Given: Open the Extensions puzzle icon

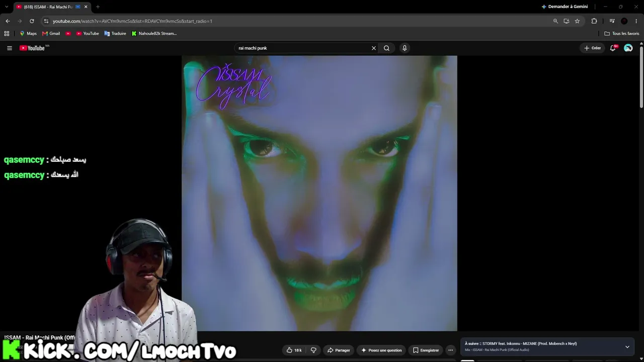Looking at the screenshot, I should [x=594, y=21].
